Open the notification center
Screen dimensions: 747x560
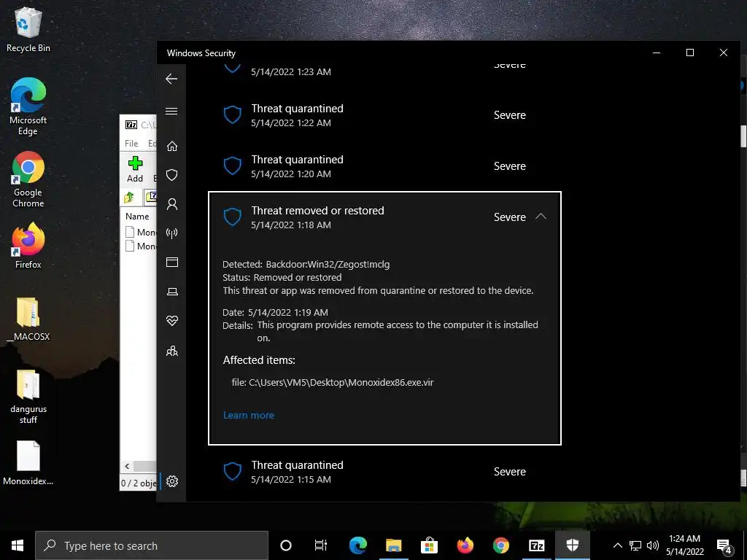(x=724, y=545)
